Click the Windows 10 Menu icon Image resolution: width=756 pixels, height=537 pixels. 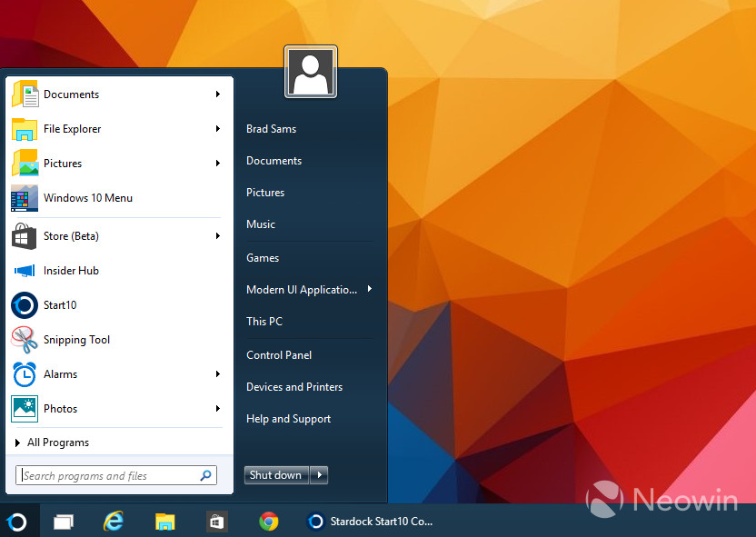(x=25, y=198)
